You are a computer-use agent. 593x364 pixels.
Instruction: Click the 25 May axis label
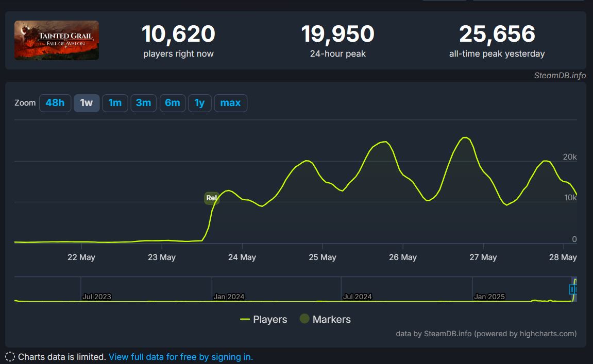[323, 257]
